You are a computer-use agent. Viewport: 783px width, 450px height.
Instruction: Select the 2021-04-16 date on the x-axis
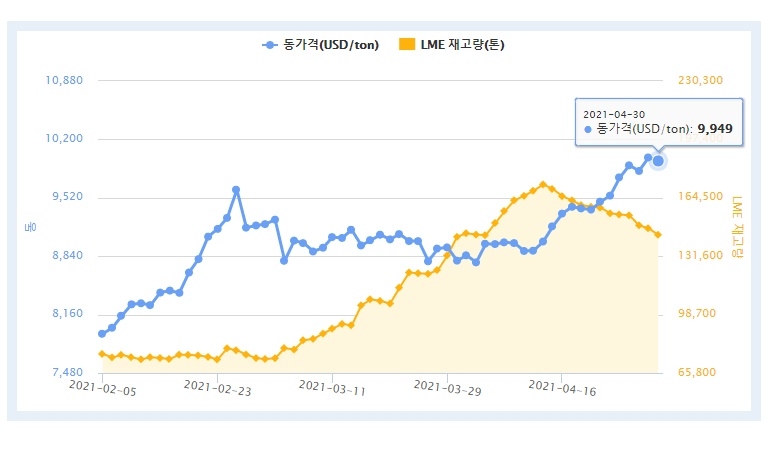click(x=563, y=385)
